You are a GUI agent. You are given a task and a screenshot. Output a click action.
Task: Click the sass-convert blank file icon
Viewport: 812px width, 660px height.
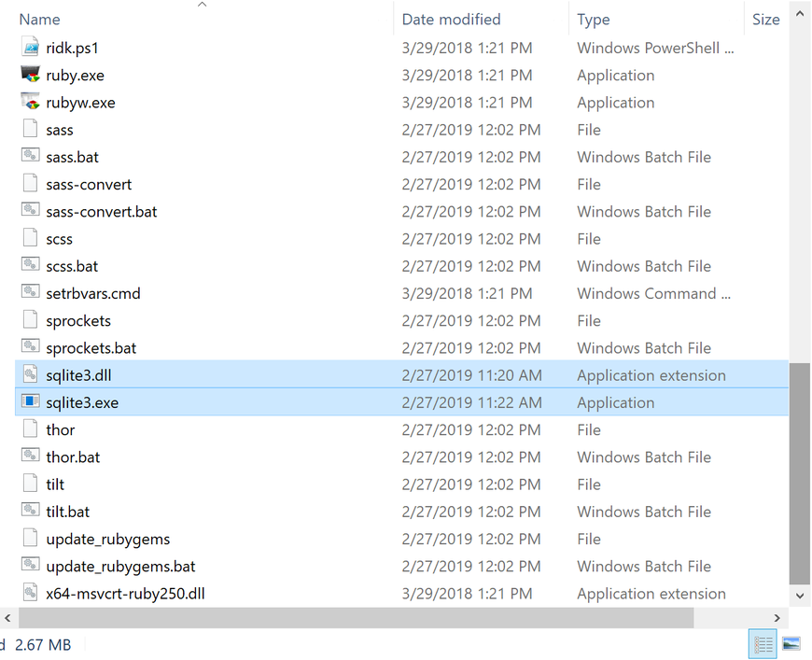tap(31, 184)
